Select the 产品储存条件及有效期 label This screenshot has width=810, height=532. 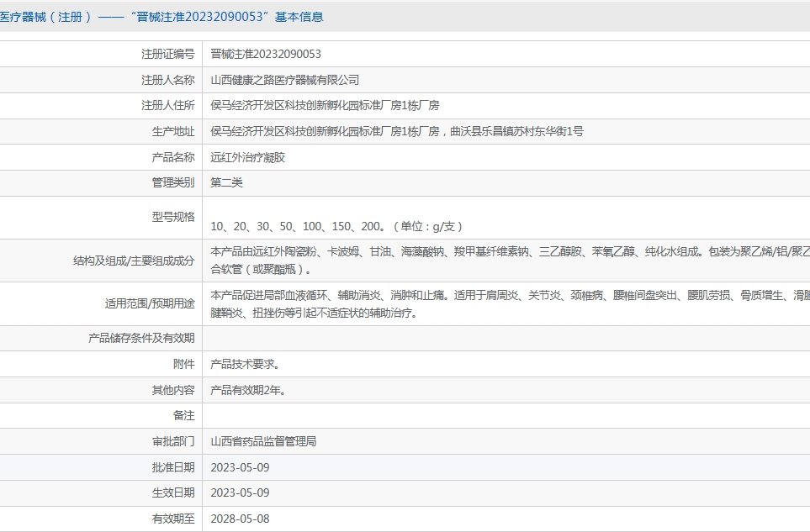click(141, 338)
